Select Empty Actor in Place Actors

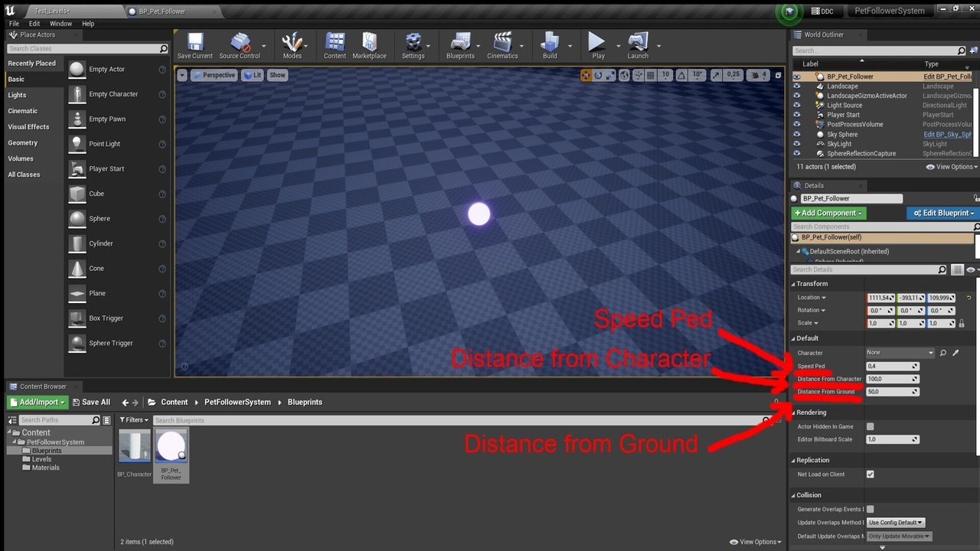point(106,70)
